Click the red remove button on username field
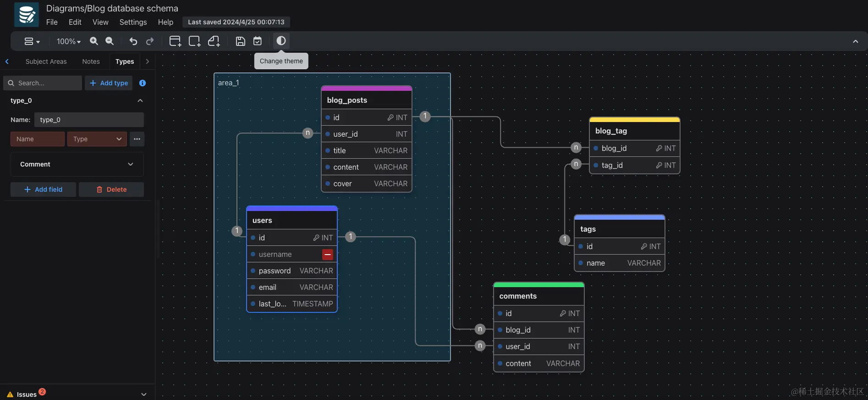868x400 pixels. pyautogui.click(x=328, y=254)
